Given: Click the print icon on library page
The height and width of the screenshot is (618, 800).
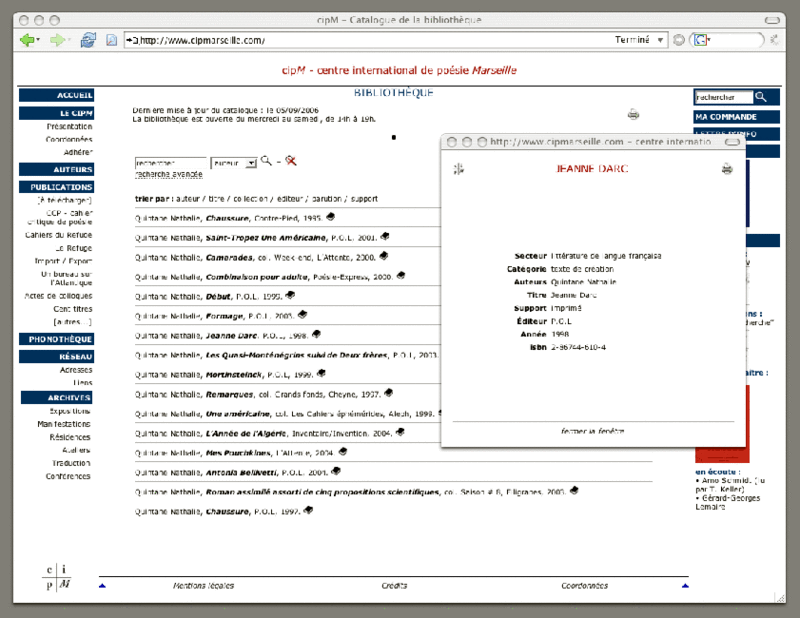Looking at the screenshot, I should point(633,114).
